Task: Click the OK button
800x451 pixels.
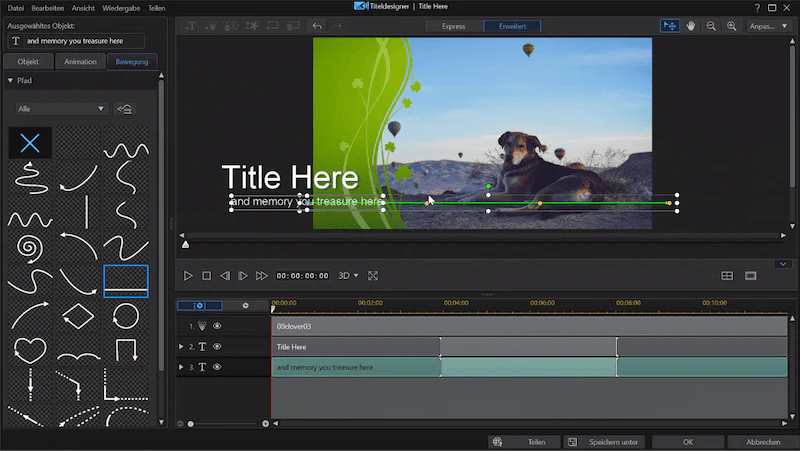Action: (x=688, y=442)
